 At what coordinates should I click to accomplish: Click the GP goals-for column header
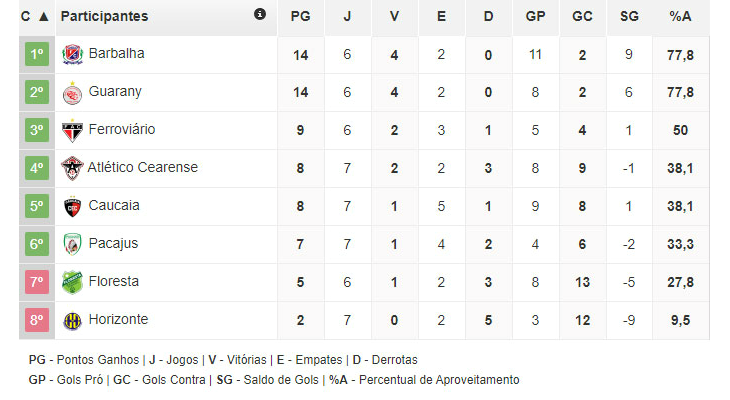(x=535, y=16)
